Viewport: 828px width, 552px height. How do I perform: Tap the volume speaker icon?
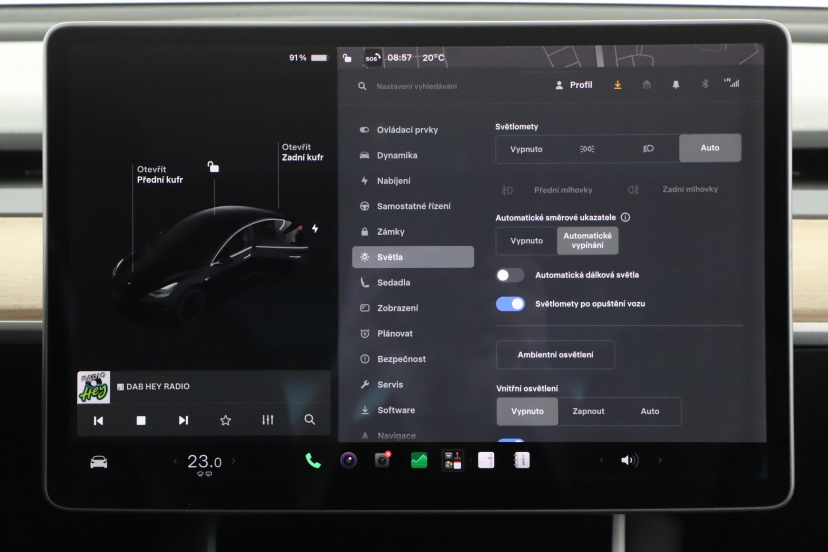click(629, 460)
